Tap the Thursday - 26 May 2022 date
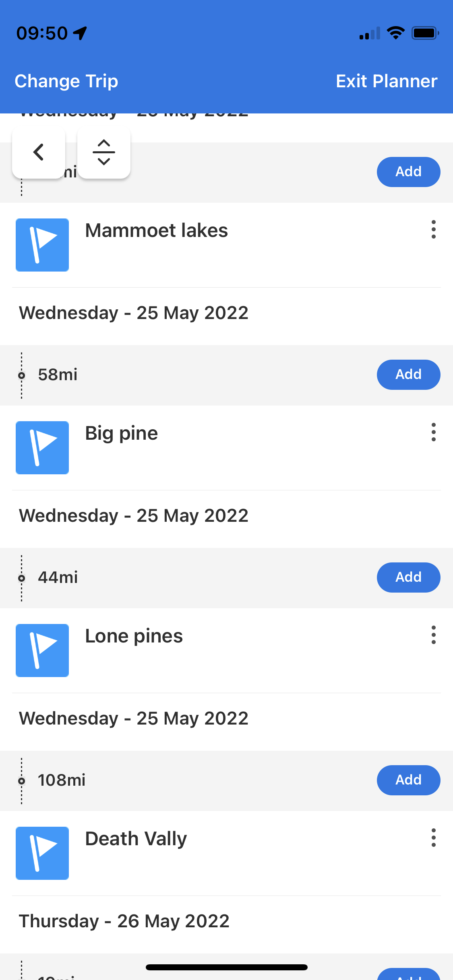The image size is (453, 980). tap(124, 921)
